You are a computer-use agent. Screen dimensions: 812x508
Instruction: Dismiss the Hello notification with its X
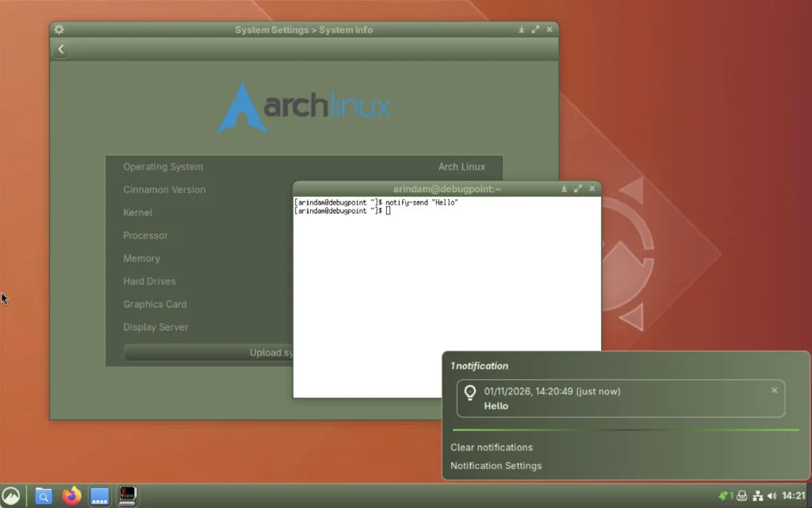coord(774,390)
